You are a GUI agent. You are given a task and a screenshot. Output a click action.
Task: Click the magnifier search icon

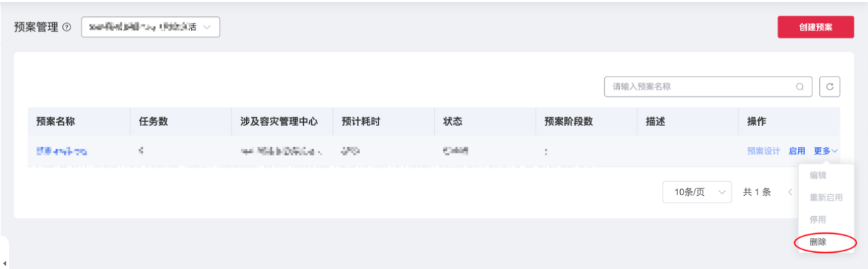(x=800, y=87)
